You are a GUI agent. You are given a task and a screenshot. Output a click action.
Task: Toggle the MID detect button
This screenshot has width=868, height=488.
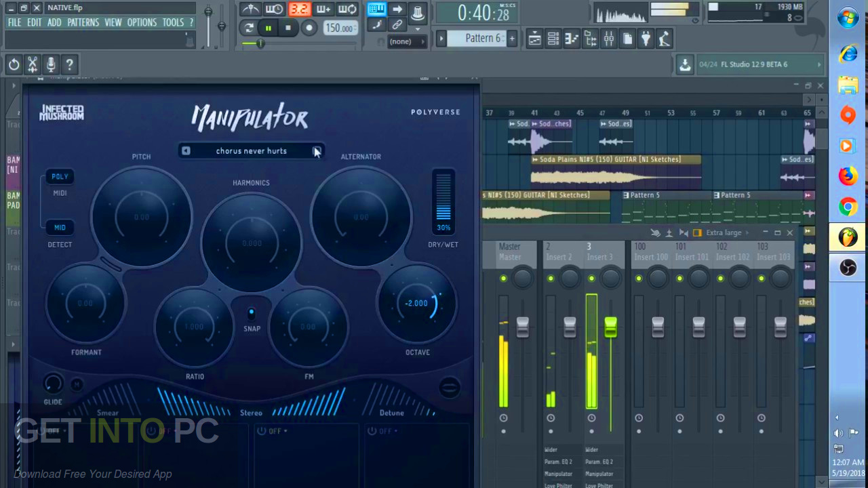tap(60, 227)
